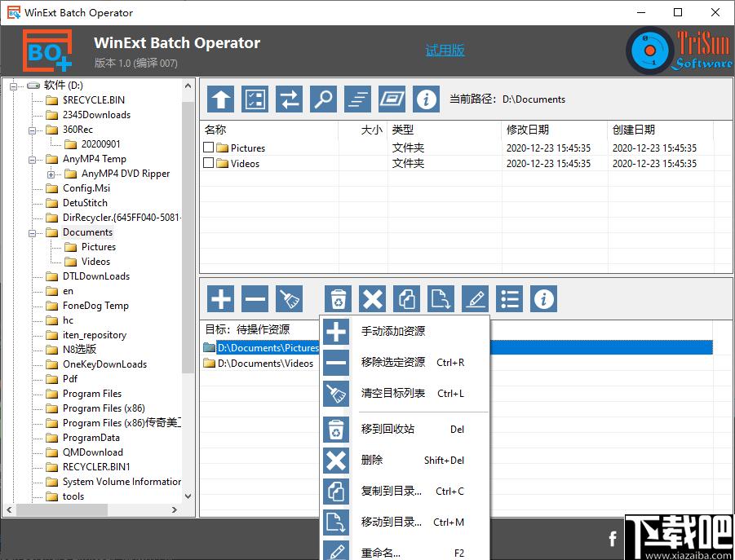735x560 pixels.
Task: Open the 试用版 trial link
Action: tap(445, 50)
